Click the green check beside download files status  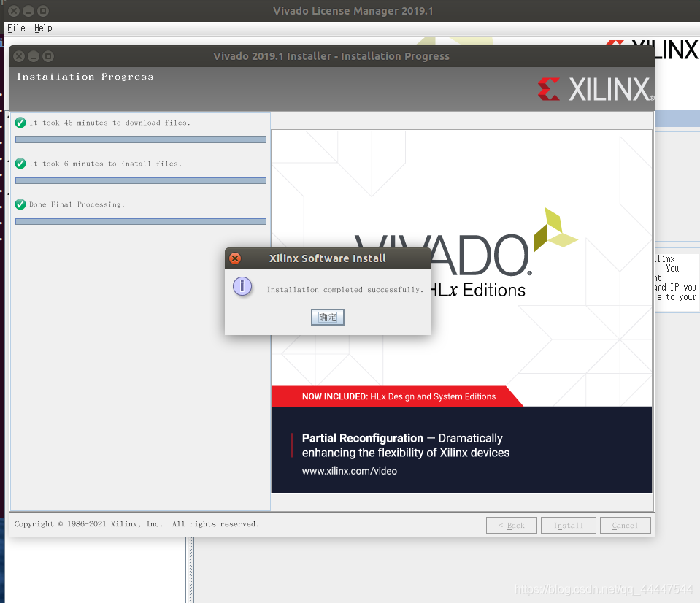20,123
